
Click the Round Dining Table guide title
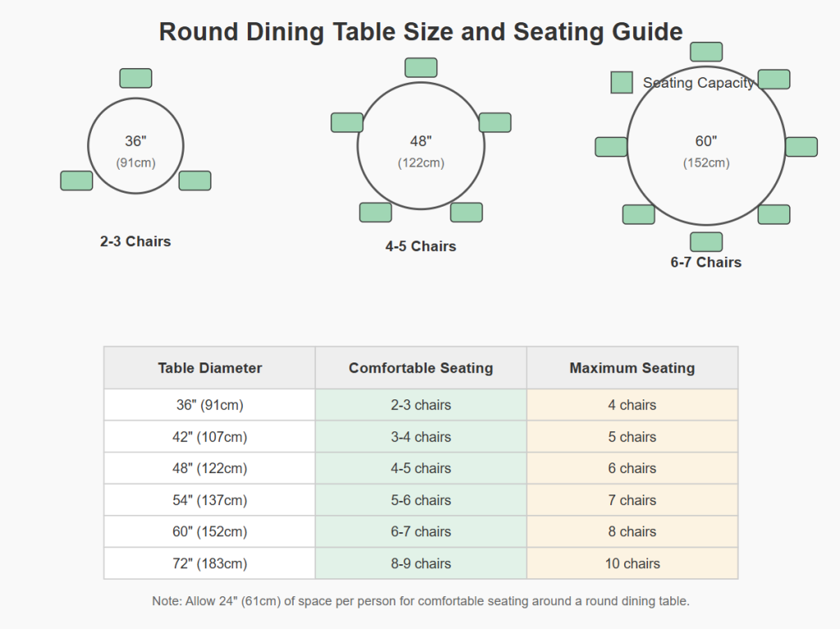pos(421,32)
